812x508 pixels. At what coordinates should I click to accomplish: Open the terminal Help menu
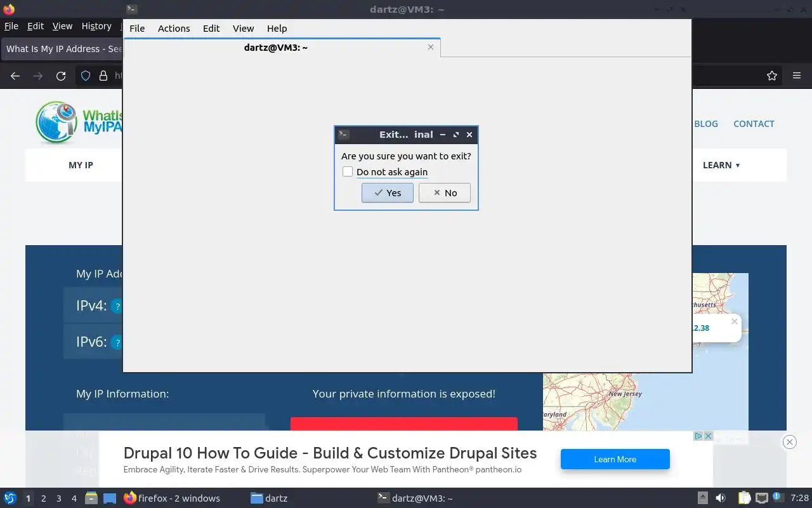[277, 29]
